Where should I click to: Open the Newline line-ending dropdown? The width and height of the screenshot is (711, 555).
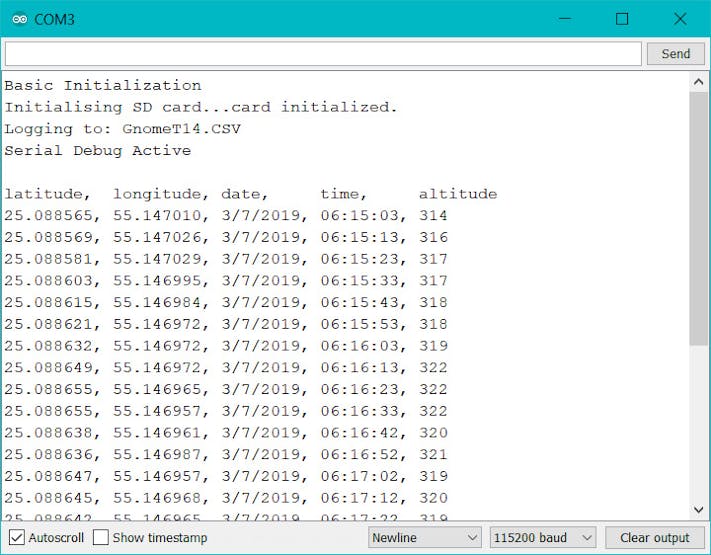click(424, 538)
